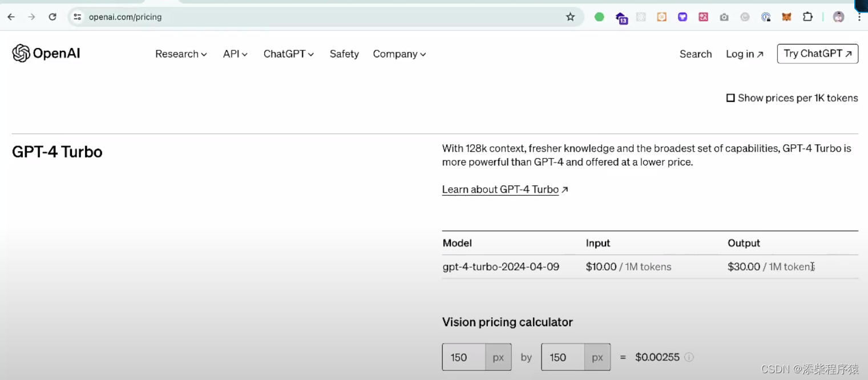Click the $0.00255 calculated price
868x380 pixels.
click(x=657, y=357)
